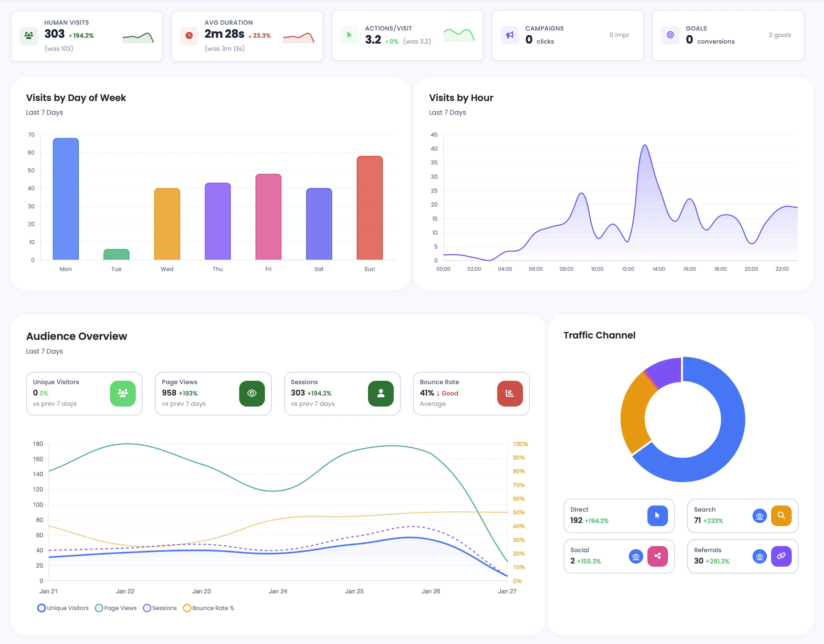The image size is (824, 644).
Task: Toggle the Sessions legend series
Action: pyautogui.click(x=160, y=608)
